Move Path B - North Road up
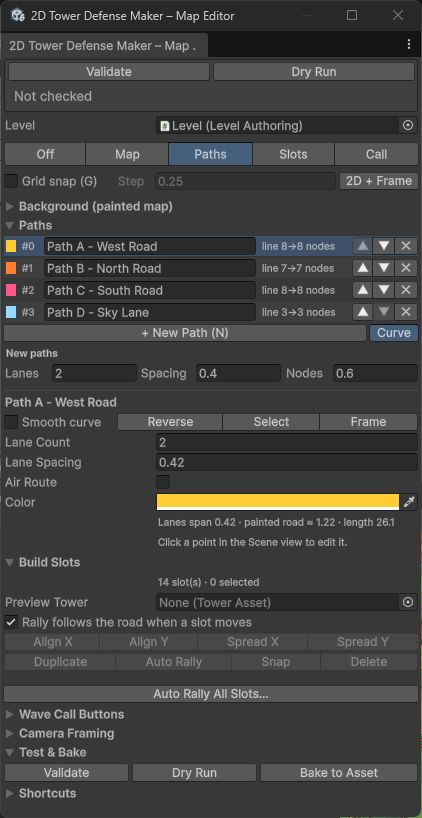The image size is (422, 818). coord(363,268)
